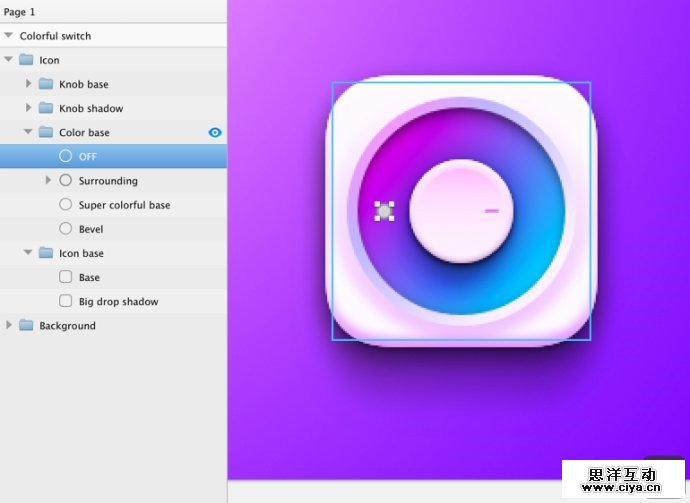Select Page 1 in the pages header
The image size is (690, 503).
[x=20, y=12]
